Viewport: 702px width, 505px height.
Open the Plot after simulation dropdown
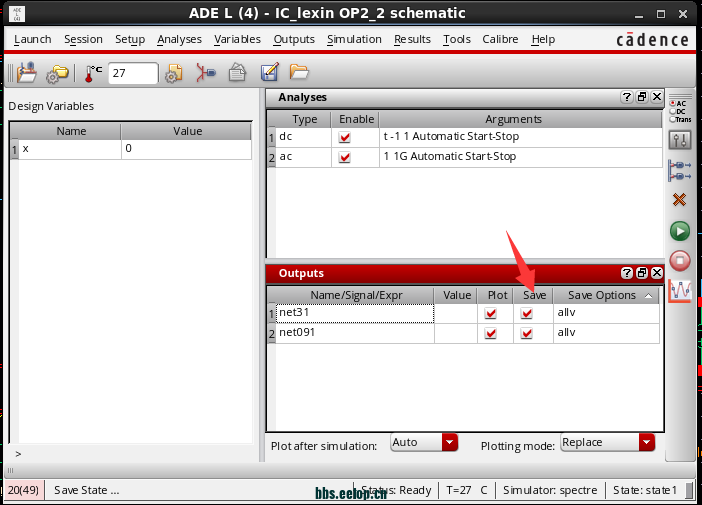click(424, 442)
